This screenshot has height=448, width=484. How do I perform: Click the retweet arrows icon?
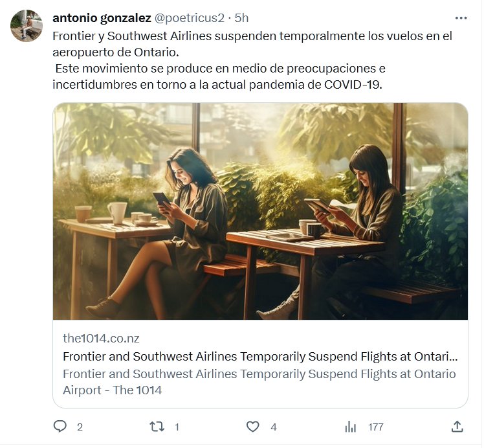(x=157, y=426)
